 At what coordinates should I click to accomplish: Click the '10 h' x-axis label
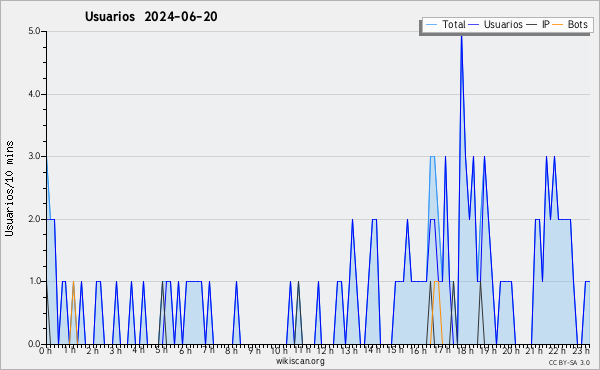click(x=279, y=351)
